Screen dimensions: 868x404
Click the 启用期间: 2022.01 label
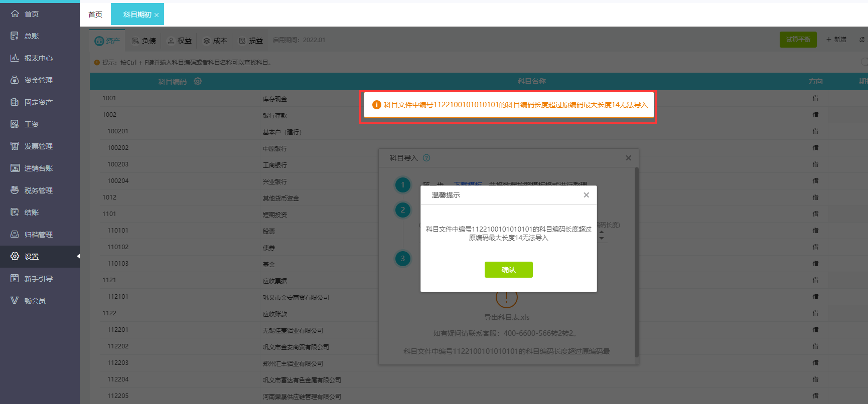tap(299, 40)
